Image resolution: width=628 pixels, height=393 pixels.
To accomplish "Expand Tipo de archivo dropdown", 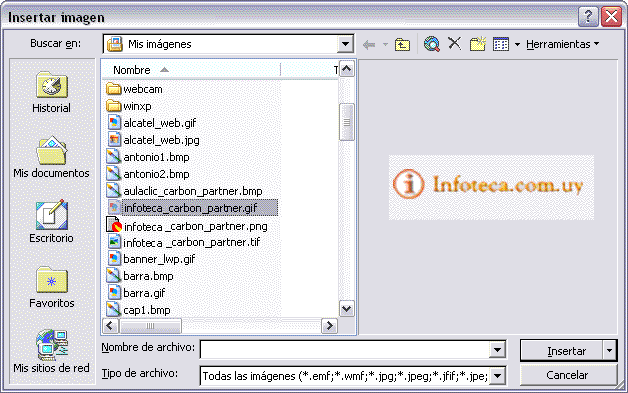I will pos(497,376).
